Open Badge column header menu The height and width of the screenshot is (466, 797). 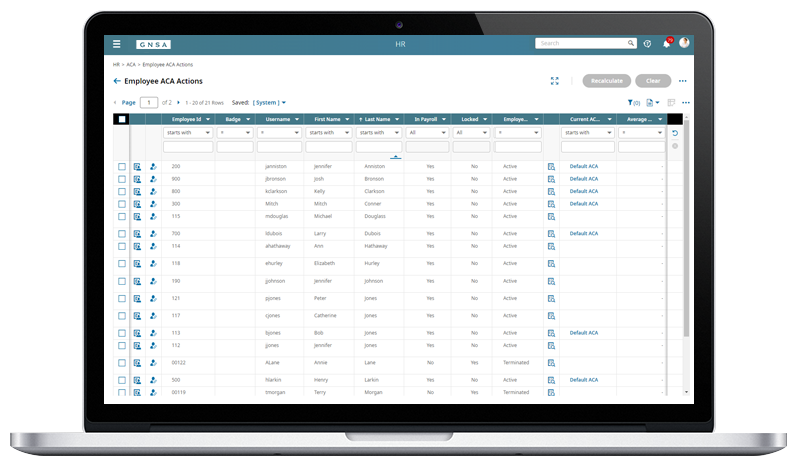pyautogui.click(x=248, y=119)
